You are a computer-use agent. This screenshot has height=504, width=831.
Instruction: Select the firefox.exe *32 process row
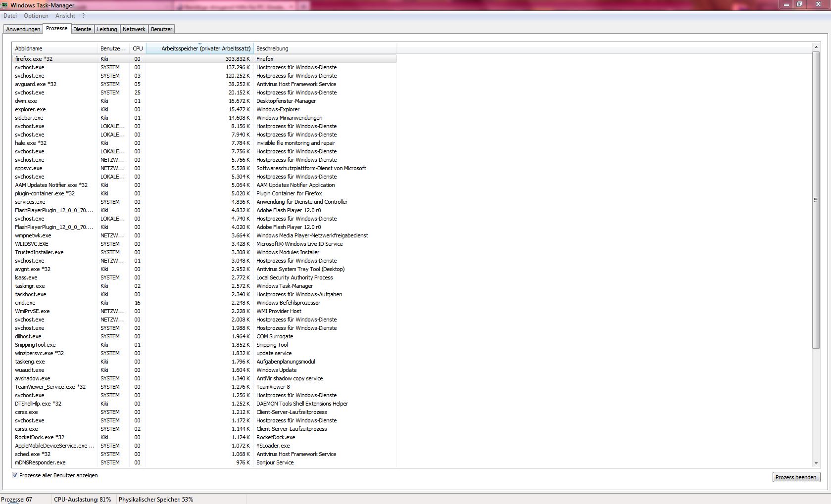(x=204, y=59)
